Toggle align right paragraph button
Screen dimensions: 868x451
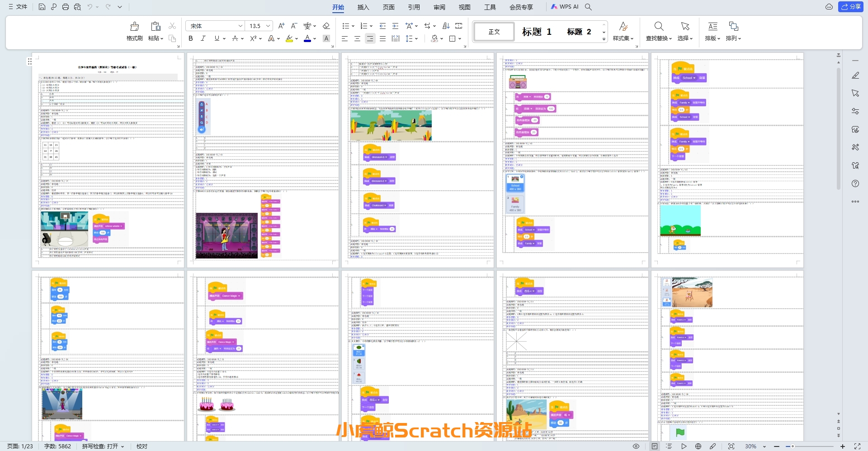[370, 38]
